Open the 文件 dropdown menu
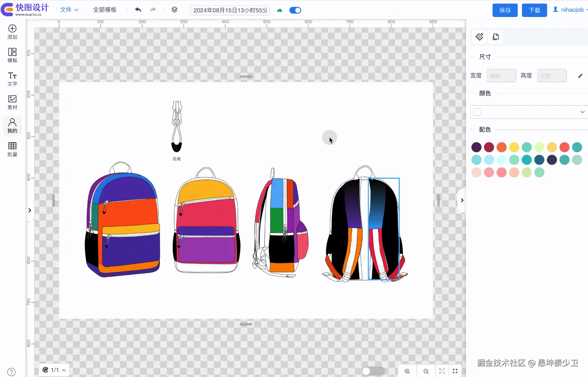588x377 pixels. click(69, 10)
